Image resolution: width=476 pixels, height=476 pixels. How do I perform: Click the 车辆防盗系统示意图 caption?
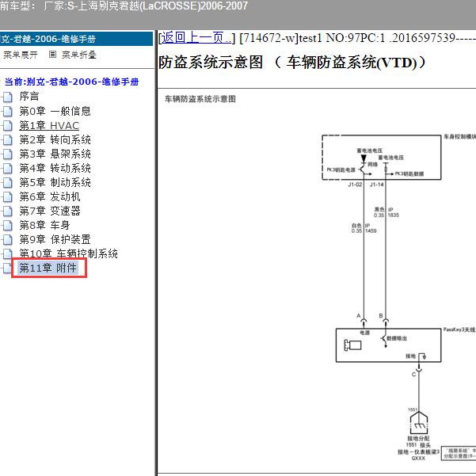coord(200,99)
